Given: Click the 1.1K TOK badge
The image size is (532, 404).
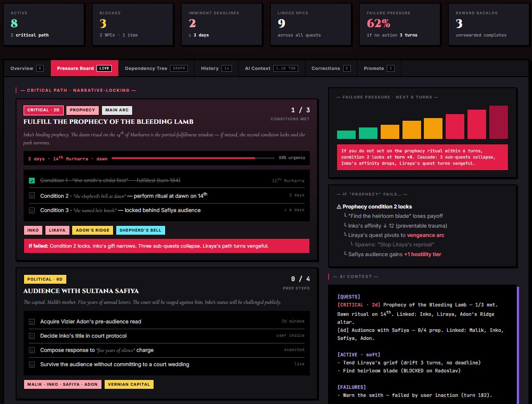Looking at the screenshot, I should (x=286, y=68).
